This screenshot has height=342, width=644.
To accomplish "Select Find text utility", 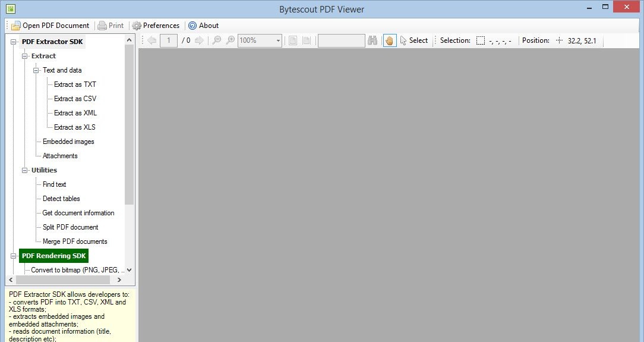I will [x=54, y=184].
